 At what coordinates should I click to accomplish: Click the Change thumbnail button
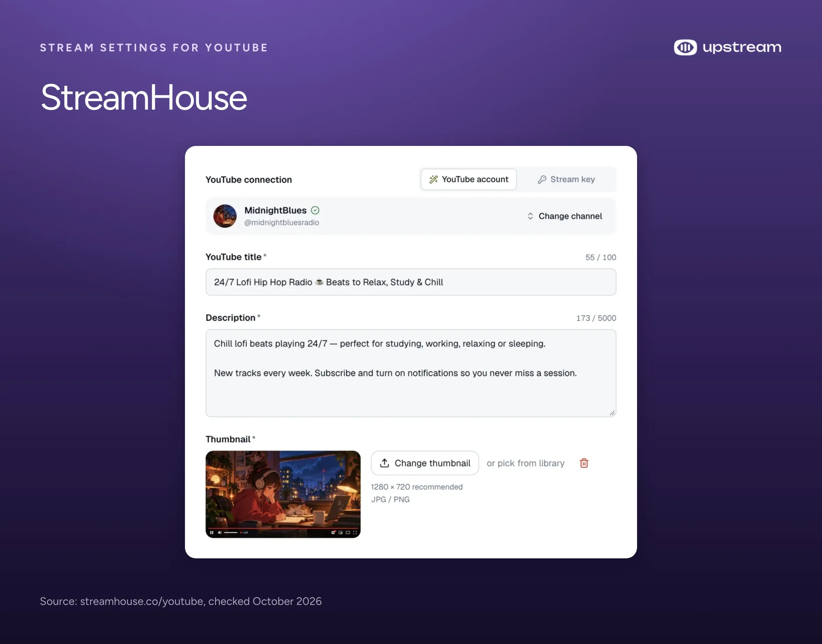[x=425, y=463]
